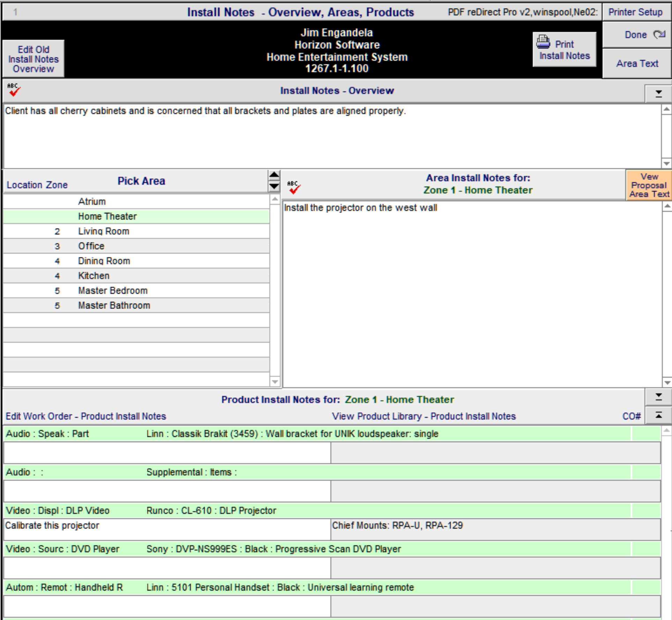
Task: Click work order note field under Linn 5101 Handset
Action: (x=167, y=606)
